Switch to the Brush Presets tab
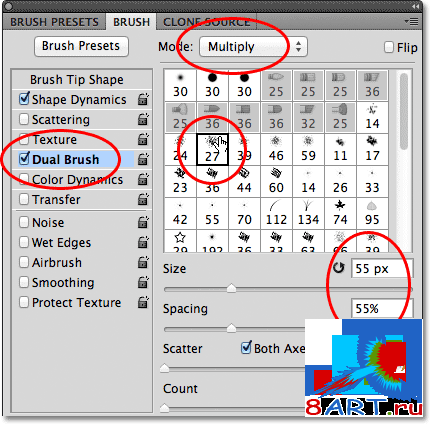Screen dimensions: 430x424 click(x=54, y=22)
